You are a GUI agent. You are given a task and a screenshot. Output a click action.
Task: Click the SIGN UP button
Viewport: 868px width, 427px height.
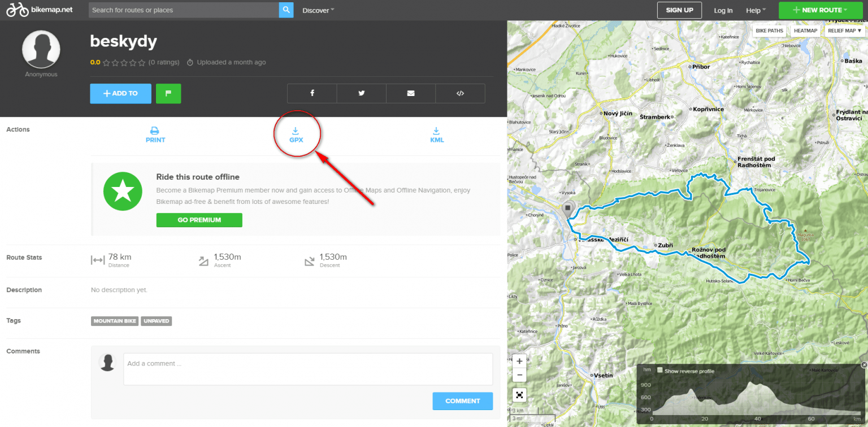679,10
